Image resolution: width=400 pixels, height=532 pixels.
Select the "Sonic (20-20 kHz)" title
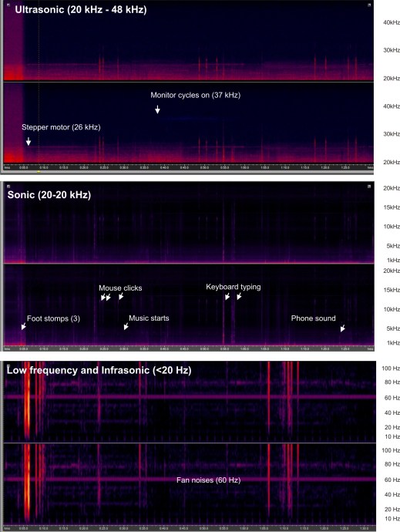point(49,195)
